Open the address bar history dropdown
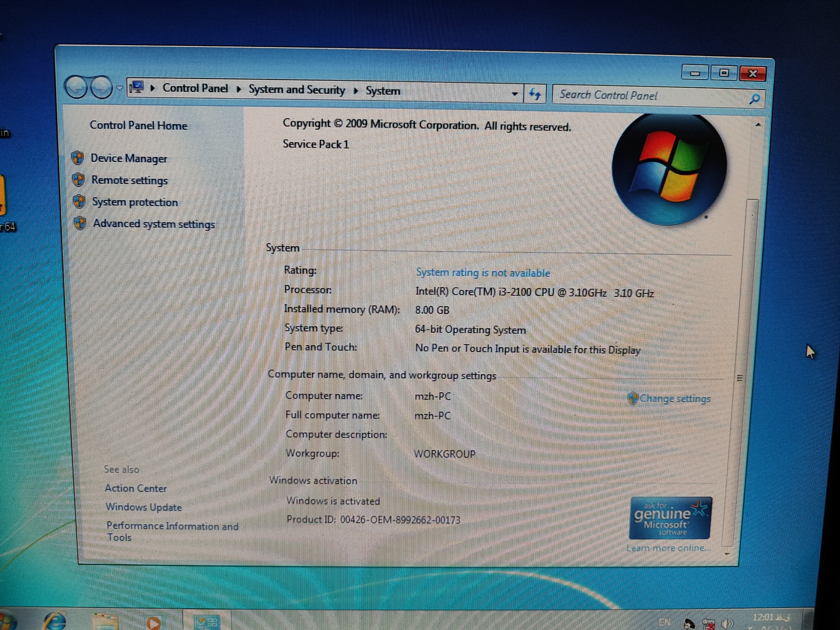Viewport: 840px width, 630px height. (x=514, y=94)
